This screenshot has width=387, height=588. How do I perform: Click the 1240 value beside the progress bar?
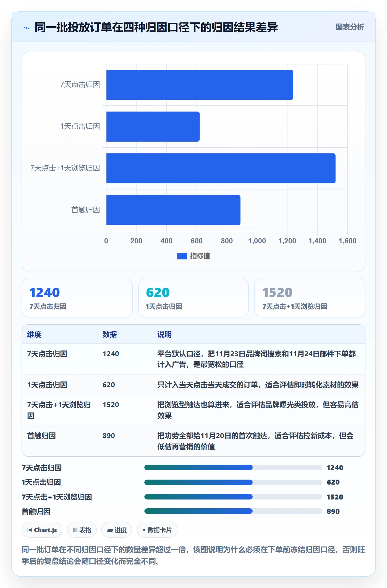(x=335, y=468)
